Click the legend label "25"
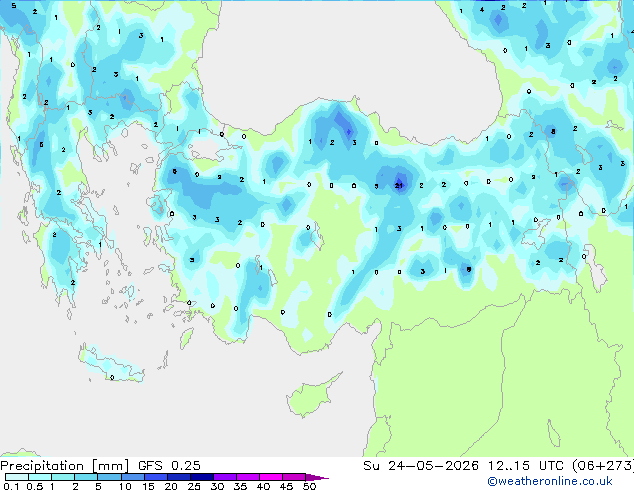The image size is (634, 490). pyautogui.click(x=194, y=486)
